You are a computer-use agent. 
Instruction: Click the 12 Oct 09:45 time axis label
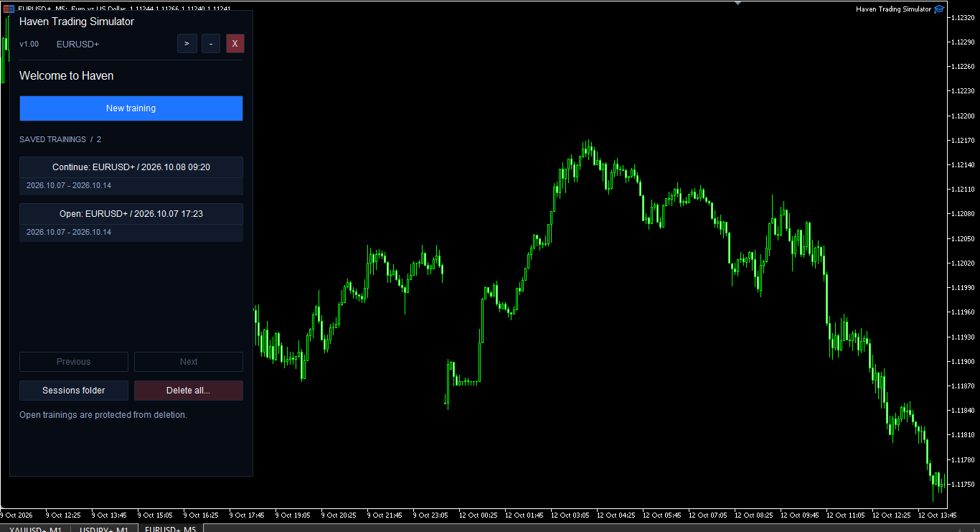coord(801,515)
